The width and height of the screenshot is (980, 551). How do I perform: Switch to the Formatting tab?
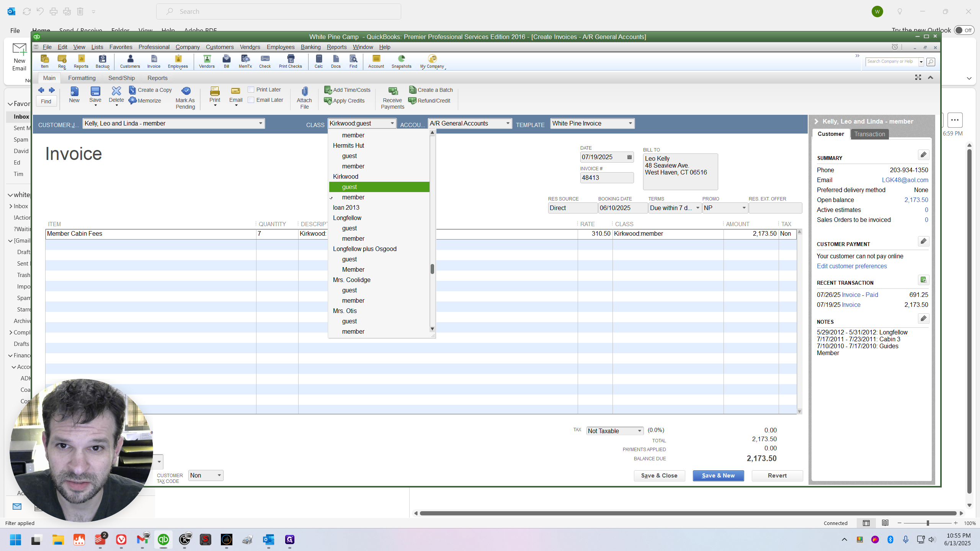pos(82,78)
